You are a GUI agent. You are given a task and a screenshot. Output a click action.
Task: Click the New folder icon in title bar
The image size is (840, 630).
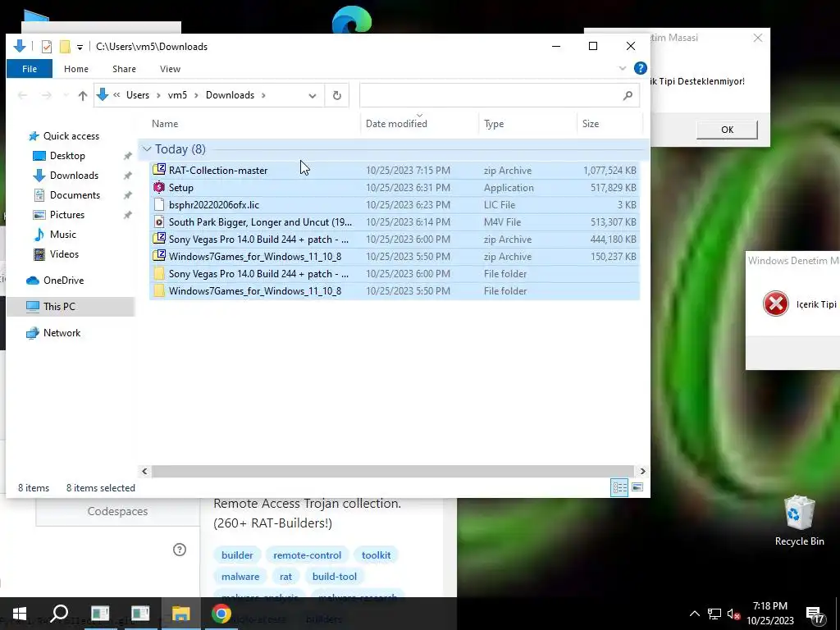65,47
